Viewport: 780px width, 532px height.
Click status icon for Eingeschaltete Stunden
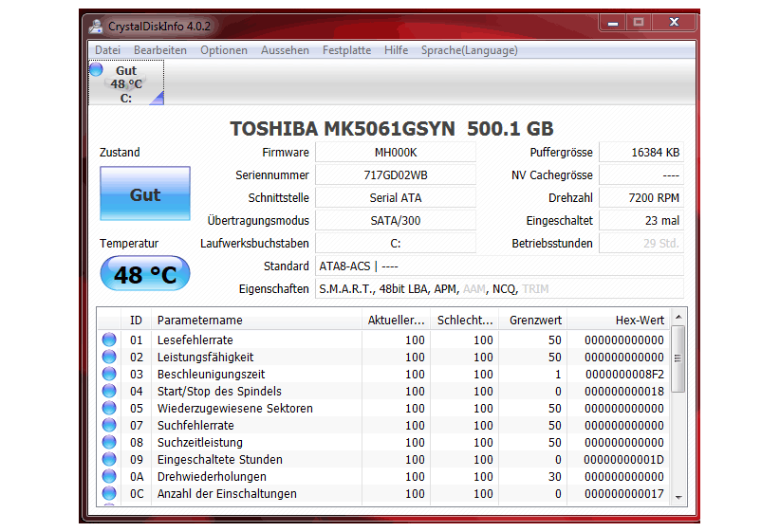pyautogui.click(x=109, y=459)
